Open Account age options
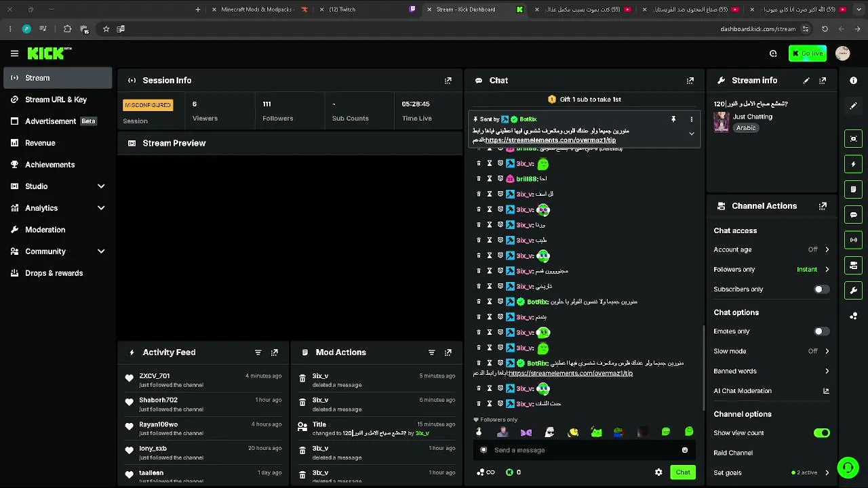 coord(772,249)
